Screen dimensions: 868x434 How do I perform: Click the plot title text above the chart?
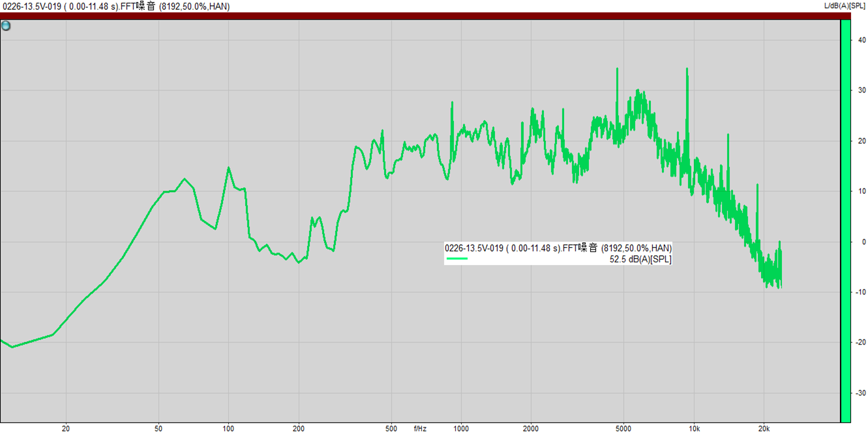(116, 7)
